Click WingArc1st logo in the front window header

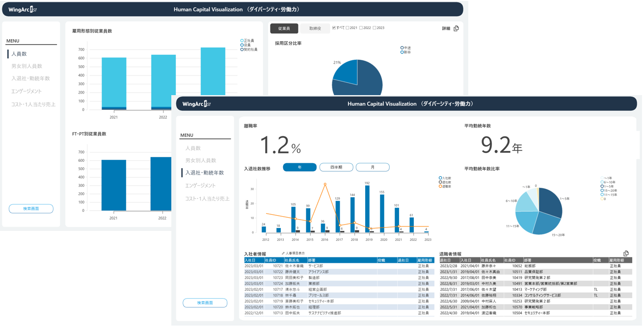point(196,104)
